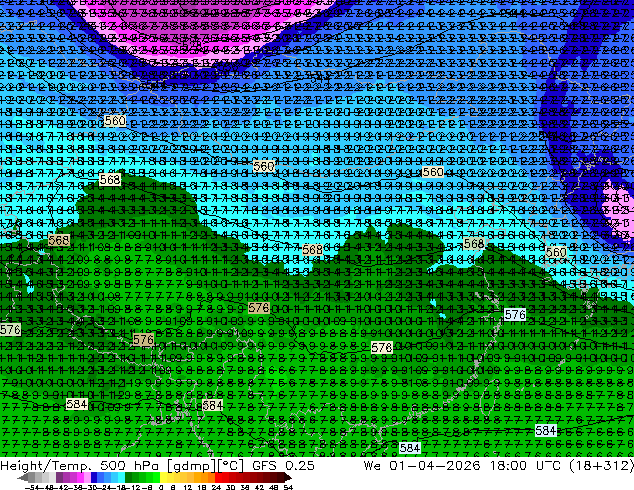
Task: Click the gray left arrow of the color scale
Action: point(23,478)
